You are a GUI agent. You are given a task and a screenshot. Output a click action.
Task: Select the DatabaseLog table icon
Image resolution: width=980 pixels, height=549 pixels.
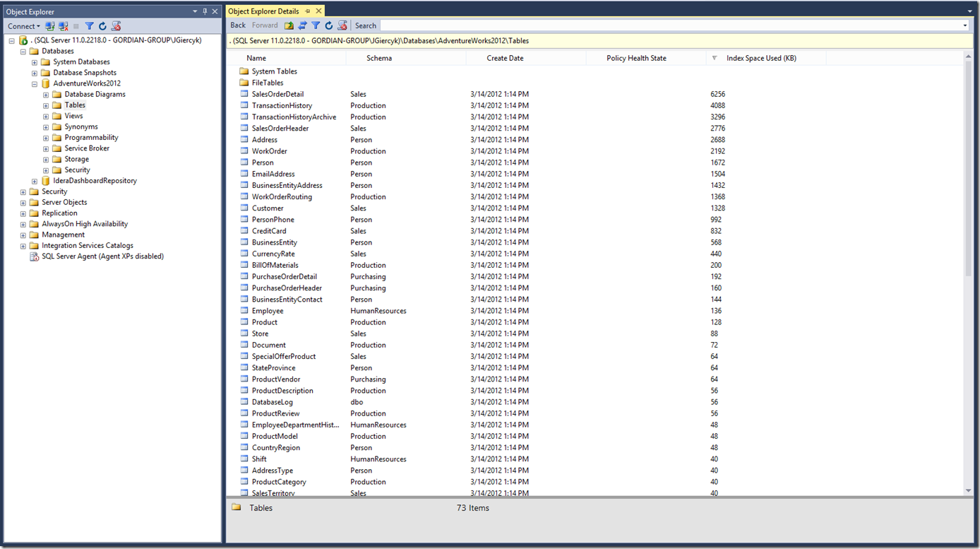coord(244,401)
